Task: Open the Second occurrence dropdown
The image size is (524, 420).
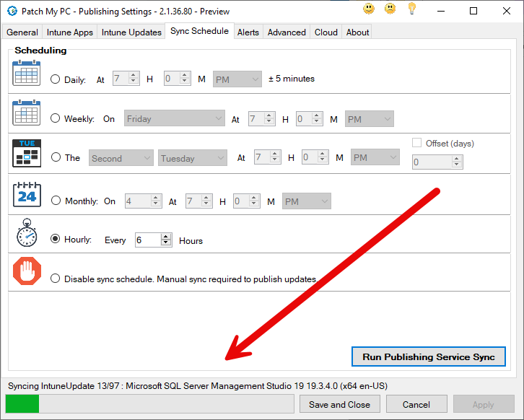Action: 121,158
